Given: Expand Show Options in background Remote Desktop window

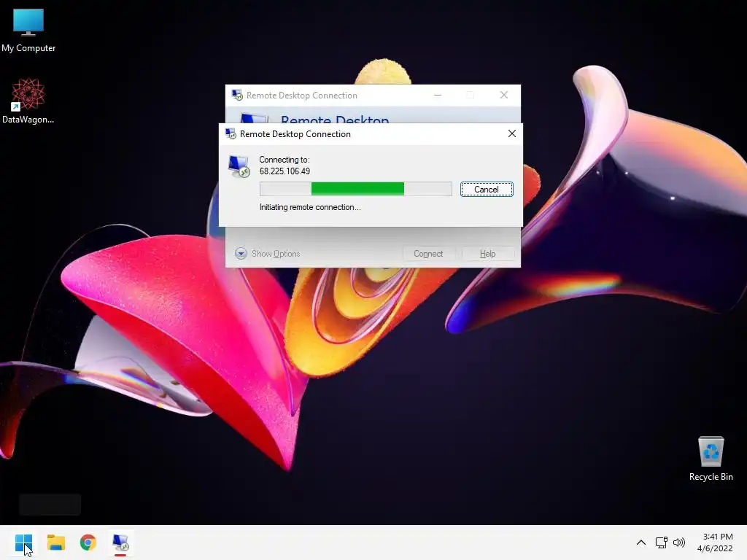Looking at the screenshot, I should pyautogui.click(x=267, y=253).
